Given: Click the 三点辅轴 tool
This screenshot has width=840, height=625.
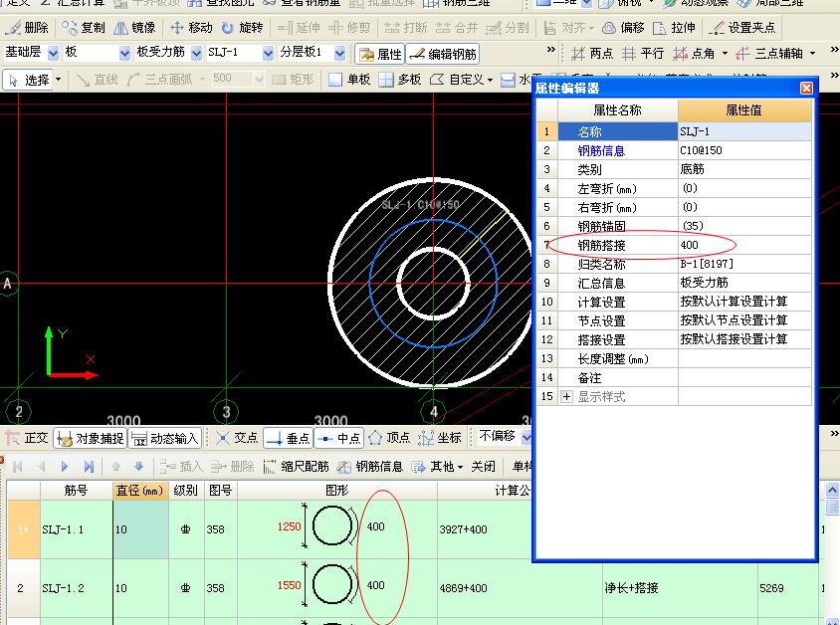Looking at the screenshot, I should 769,54.
